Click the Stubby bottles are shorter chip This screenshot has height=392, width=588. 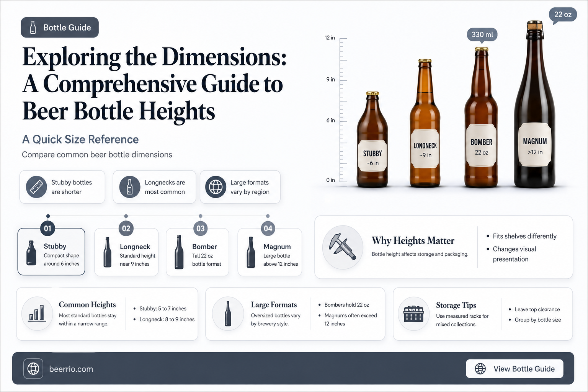[62, 187]
